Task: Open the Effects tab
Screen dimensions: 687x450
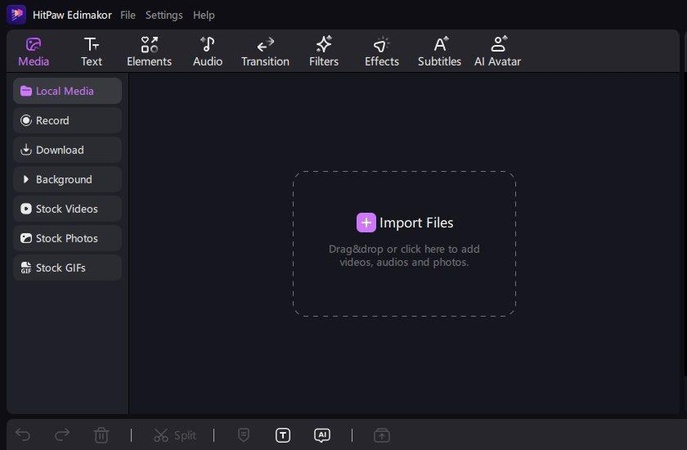Action: (x=382, y=52)
